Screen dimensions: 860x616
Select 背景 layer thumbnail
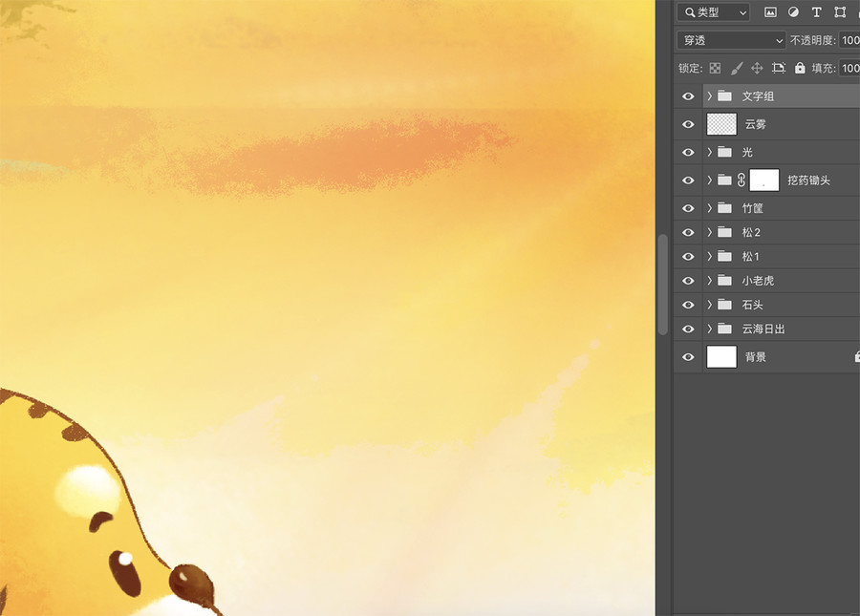(x=721, y=357)
